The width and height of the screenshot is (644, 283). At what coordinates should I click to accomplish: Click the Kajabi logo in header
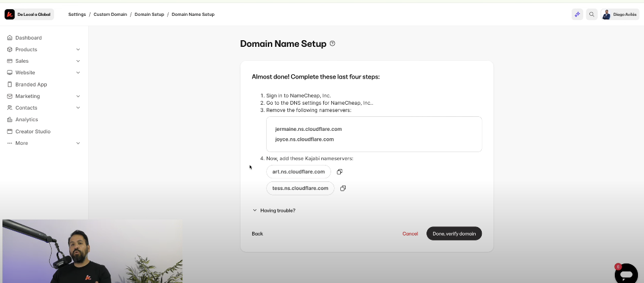point(10,15)
